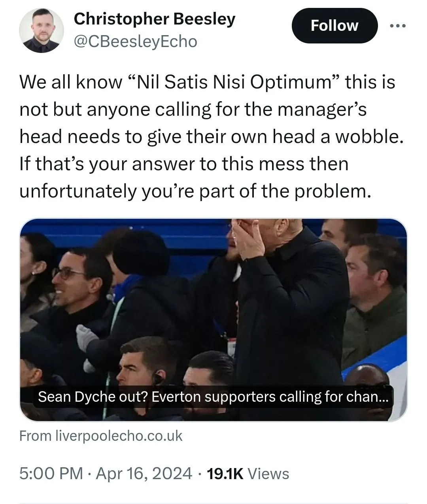View the 19.1K Views count
Screen dimensions: 427x504
248,474
